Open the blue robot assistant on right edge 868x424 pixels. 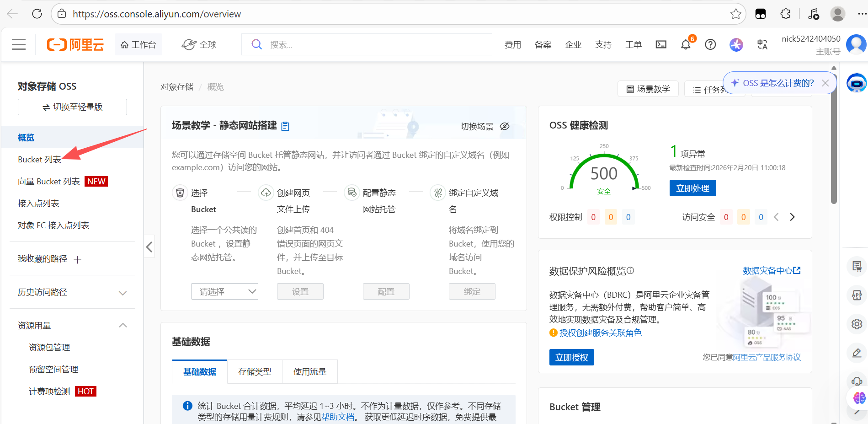(856, 83)
